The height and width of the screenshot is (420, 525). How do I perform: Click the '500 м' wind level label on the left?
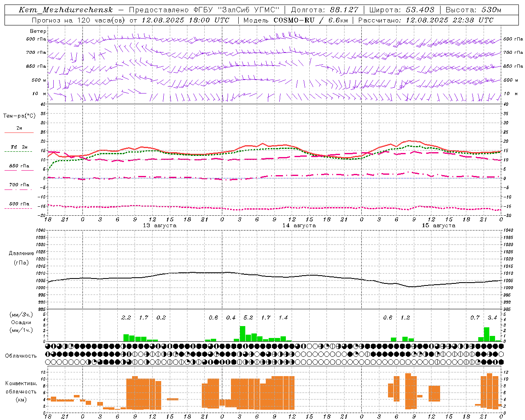coord(37,80)
